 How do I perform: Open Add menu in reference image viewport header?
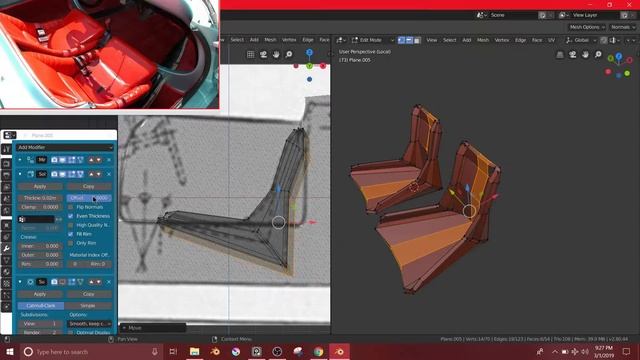pos(254,40)
